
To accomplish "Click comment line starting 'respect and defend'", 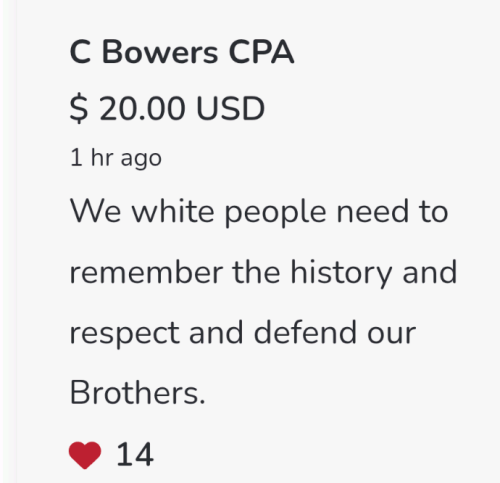I will (x=243, y=333).
